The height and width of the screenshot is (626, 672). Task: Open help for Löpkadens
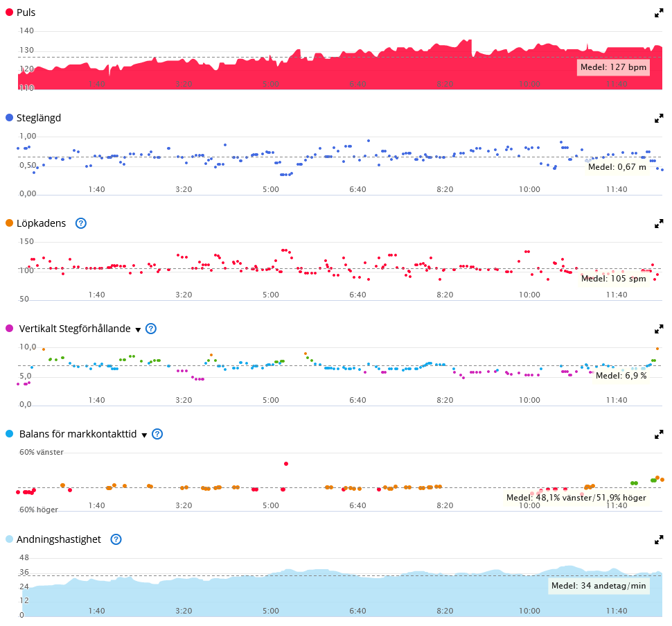[81, 223]
